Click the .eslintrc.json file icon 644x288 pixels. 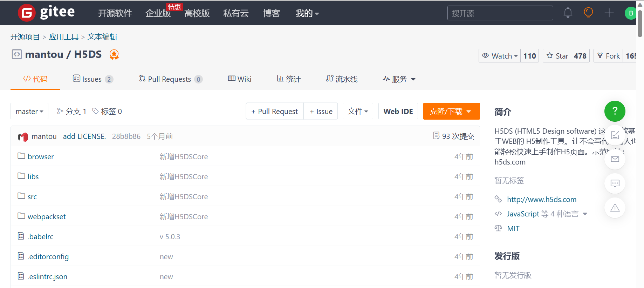click(x=21, y=276)
